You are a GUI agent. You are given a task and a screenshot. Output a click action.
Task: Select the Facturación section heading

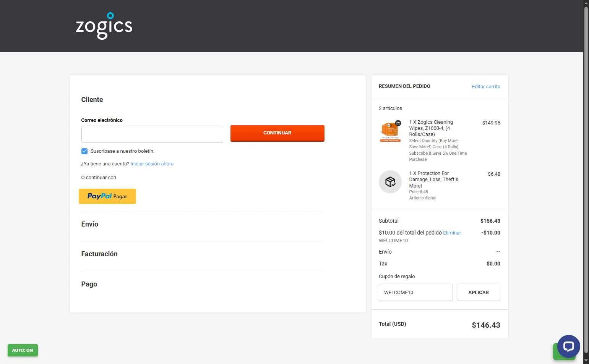[x=99, y=254]
